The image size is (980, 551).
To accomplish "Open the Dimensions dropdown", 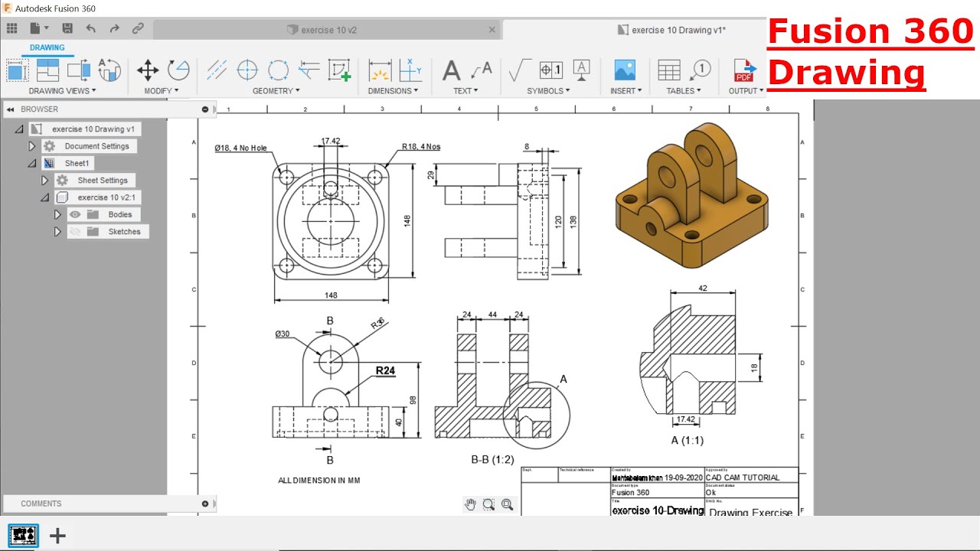I will 393,90.
